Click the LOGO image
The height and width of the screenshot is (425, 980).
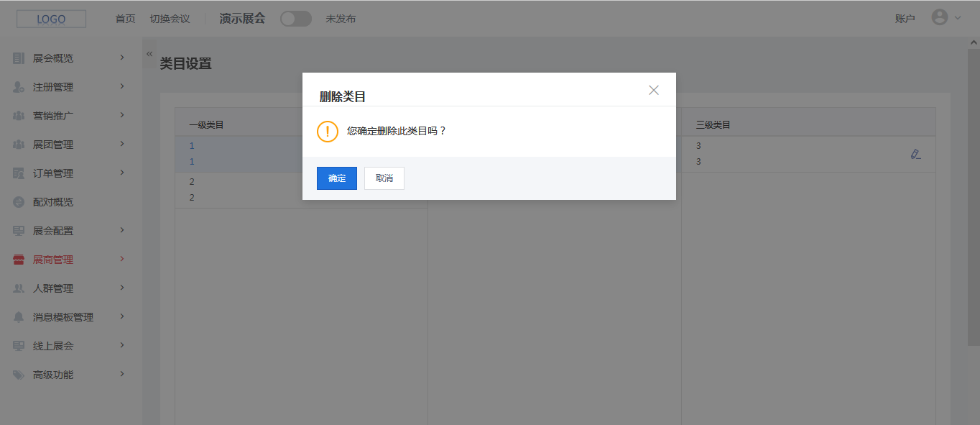(51, 19)
